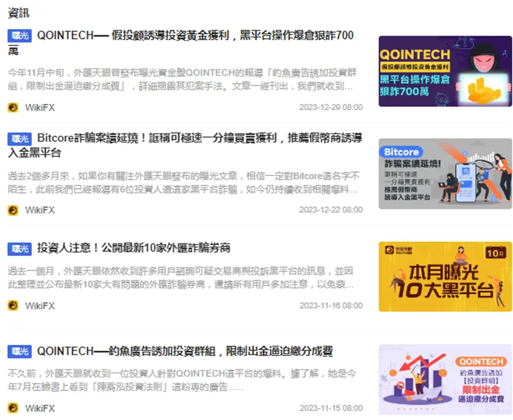This screenshot has width=513, height=420.
Task: Click the summary text starting 過去2個多月來
Action: [x=183, y=182]
